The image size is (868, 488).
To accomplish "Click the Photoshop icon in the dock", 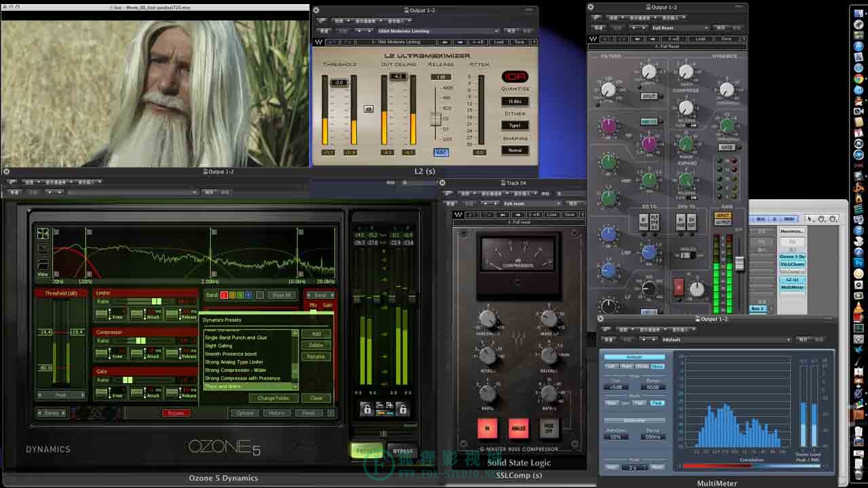I will (859, 262).
